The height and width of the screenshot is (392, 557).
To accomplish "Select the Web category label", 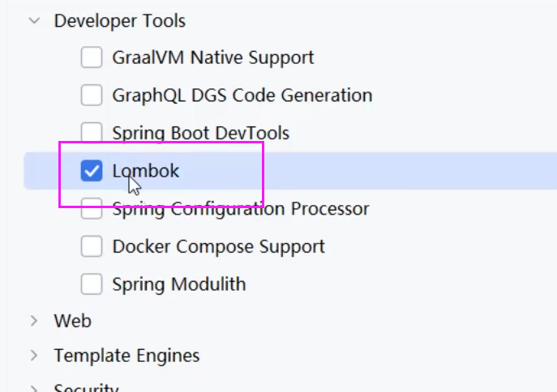I will pos(72,321).
